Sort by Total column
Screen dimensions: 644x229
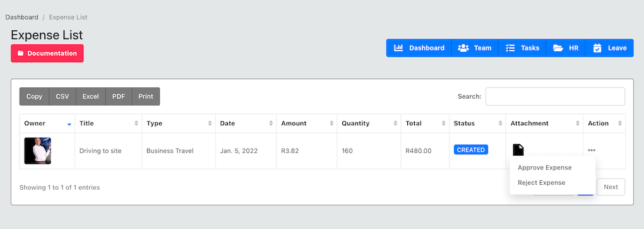click(x=425, y=123)
